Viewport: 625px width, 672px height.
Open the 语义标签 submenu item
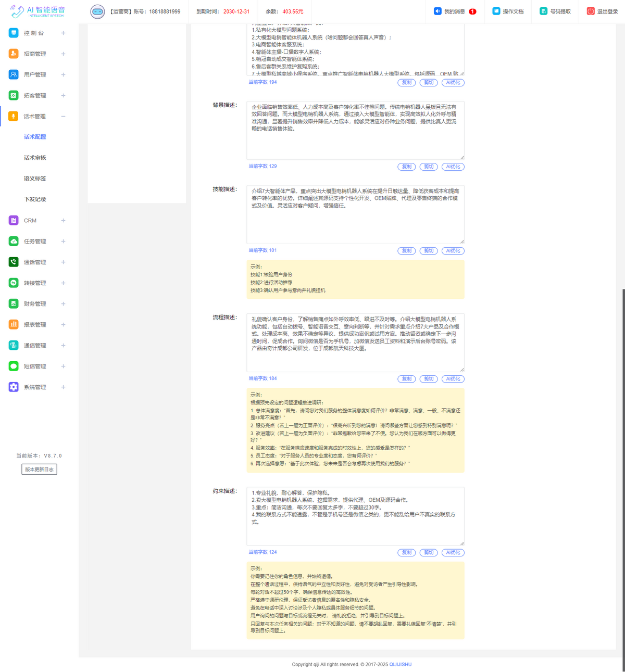pyautogui.click(x=35, y=179)
